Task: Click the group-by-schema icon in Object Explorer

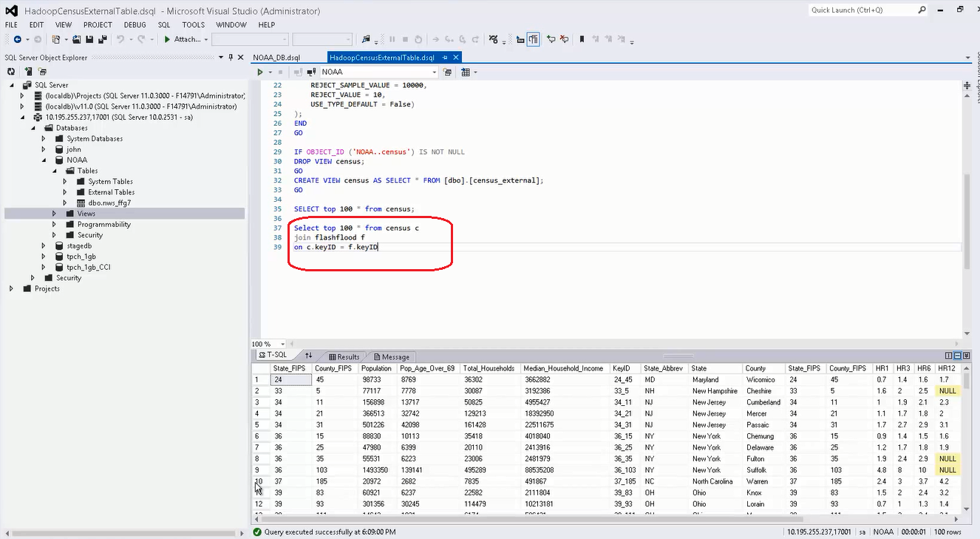Action: pos(42,72)
